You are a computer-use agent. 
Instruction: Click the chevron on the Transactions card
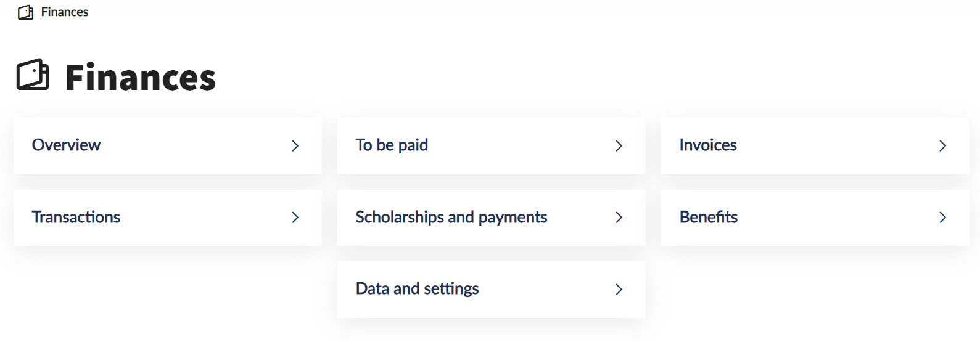point(295,218)
